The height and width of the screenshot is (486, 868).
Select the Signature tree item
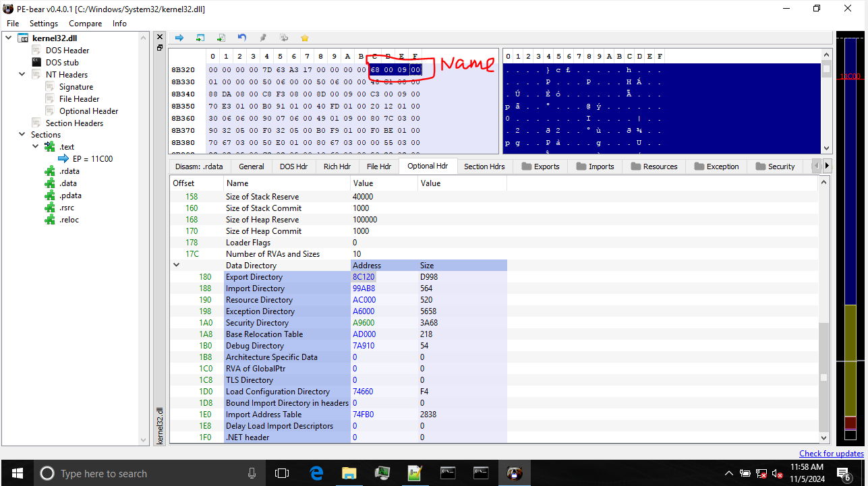76,87
